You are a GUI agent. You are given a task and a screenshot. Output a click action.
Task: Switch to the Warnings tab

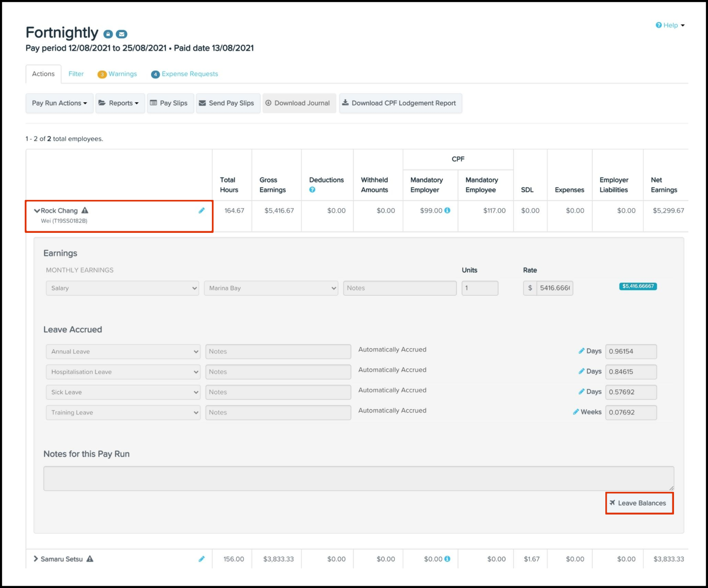coord(117,74)
